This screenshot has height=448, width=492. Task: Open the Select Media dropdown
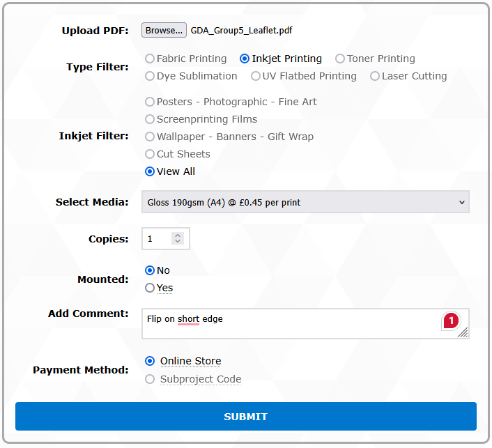pyautogui.click(x=305, y=202)
